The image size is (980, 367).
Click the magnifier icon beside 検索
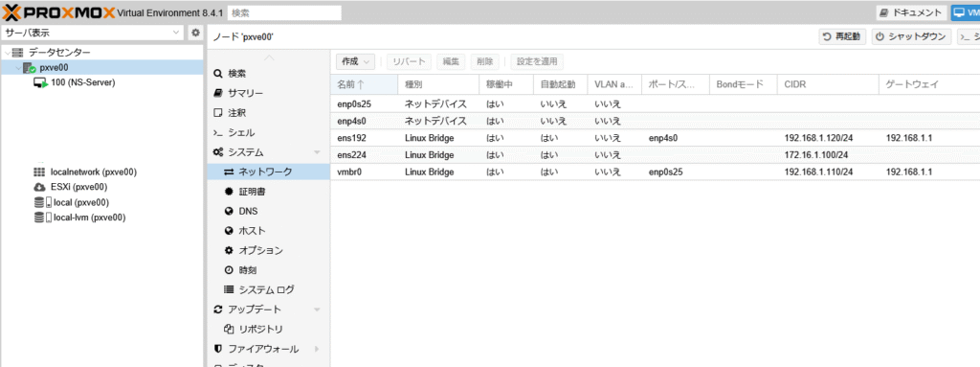point(217,73)
